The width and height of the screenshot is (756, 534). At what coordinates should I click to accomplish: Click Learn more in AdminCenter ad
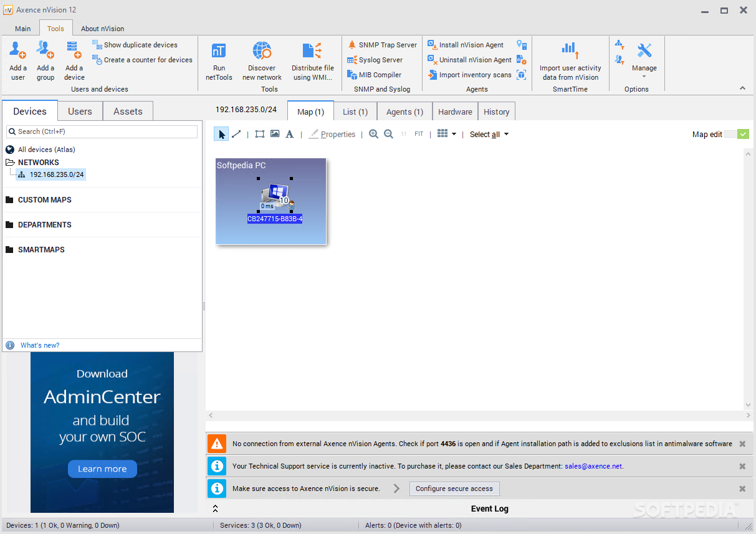click(x=102, y=469)
